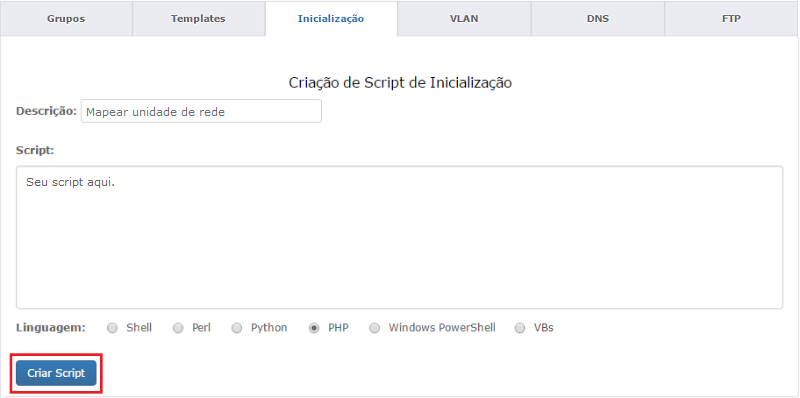
Task: Click the 'Script:' label above the text area
Action: click(x=35, y=151)
